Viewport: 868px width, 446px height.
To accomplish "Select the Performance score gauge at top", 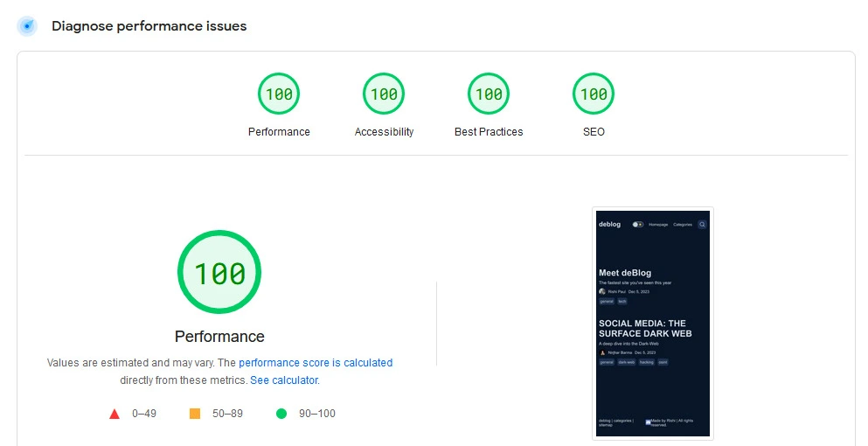I will (279, 94).
